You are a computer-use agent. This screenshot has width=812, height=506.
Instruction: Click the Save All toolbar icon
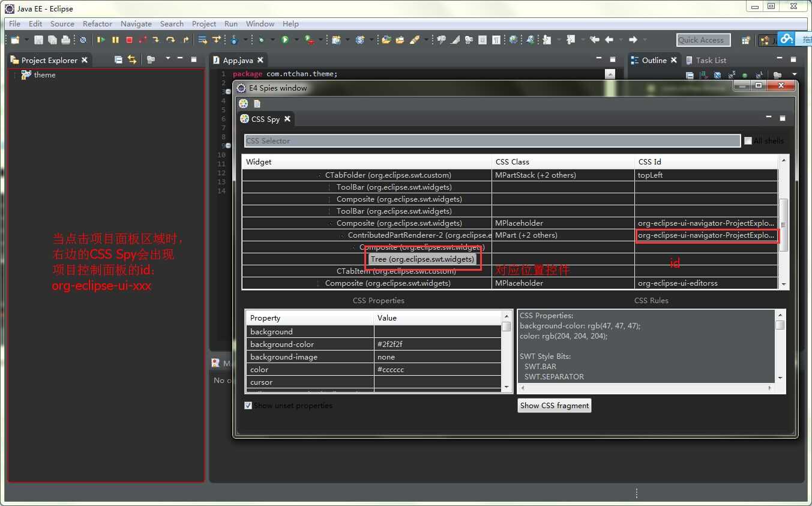pos(52,40)
